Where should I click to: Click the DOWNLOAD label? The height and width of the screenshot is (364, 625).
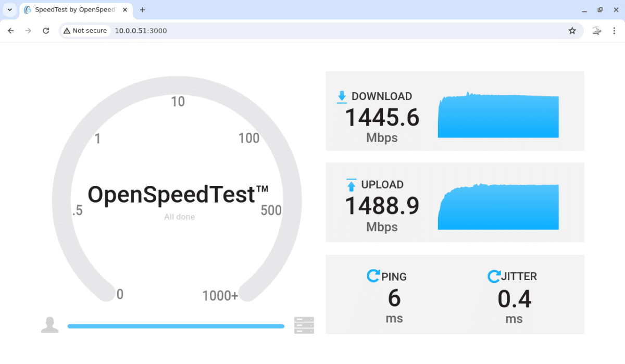click(x=382, y=96)
